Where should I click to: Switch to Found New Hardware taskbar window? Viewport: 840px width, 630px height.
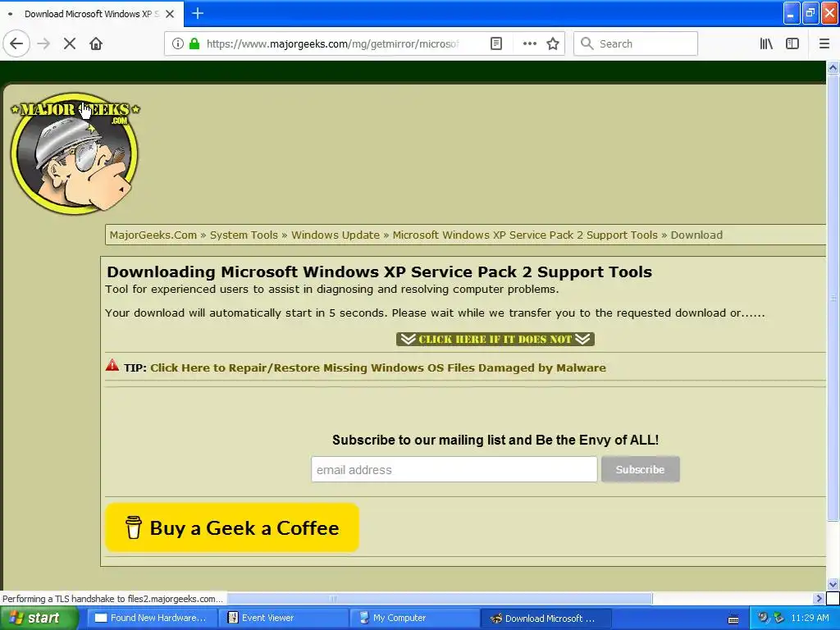(x=151, y=619)
